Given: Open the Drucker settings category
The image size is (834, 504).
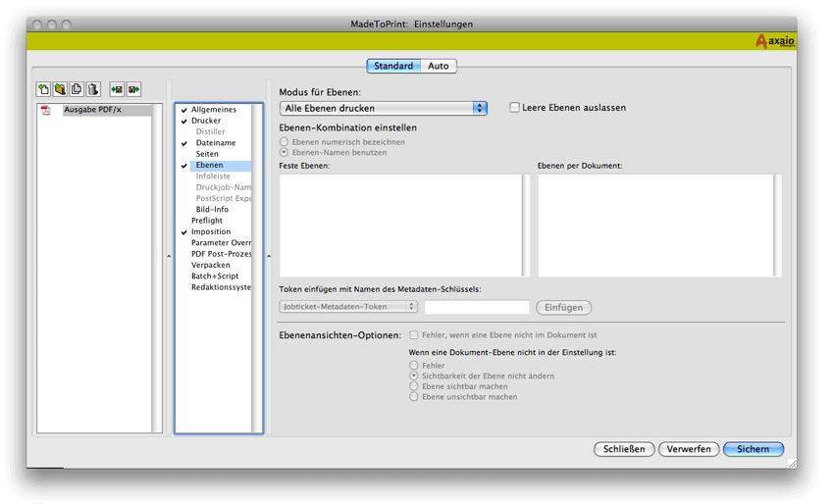Looking at the screenshot, I should click(206, 121).
